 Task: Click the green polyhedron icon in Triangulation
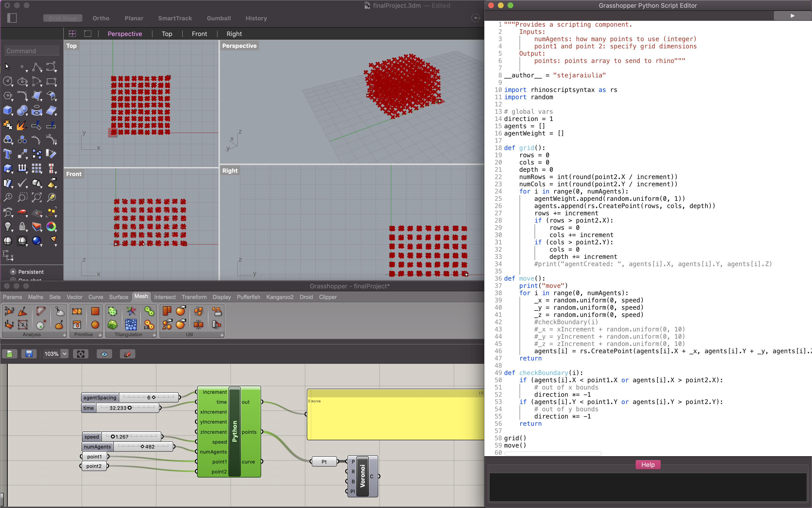coord(112,325)
